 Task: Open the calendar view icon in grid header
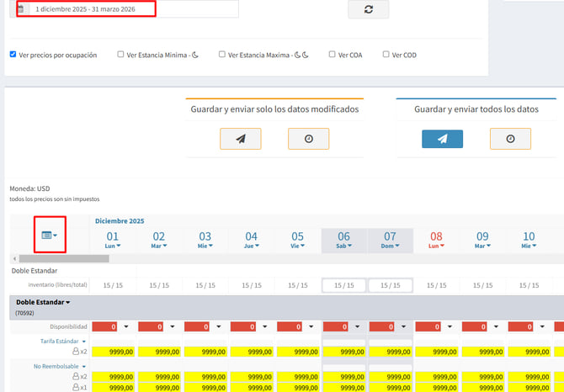tap(50, 235)
